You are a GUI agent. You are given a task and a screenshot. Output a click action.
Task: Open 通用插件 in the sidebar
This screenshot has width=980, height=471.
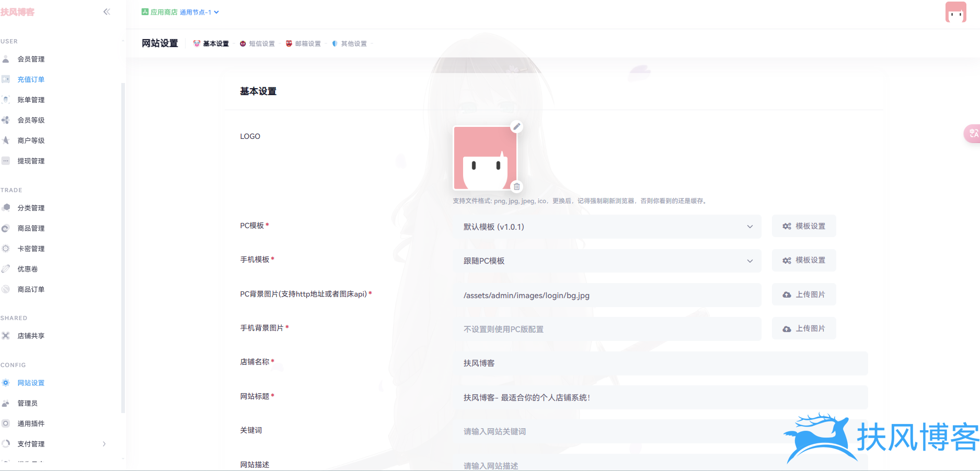(x=31, y=423)
